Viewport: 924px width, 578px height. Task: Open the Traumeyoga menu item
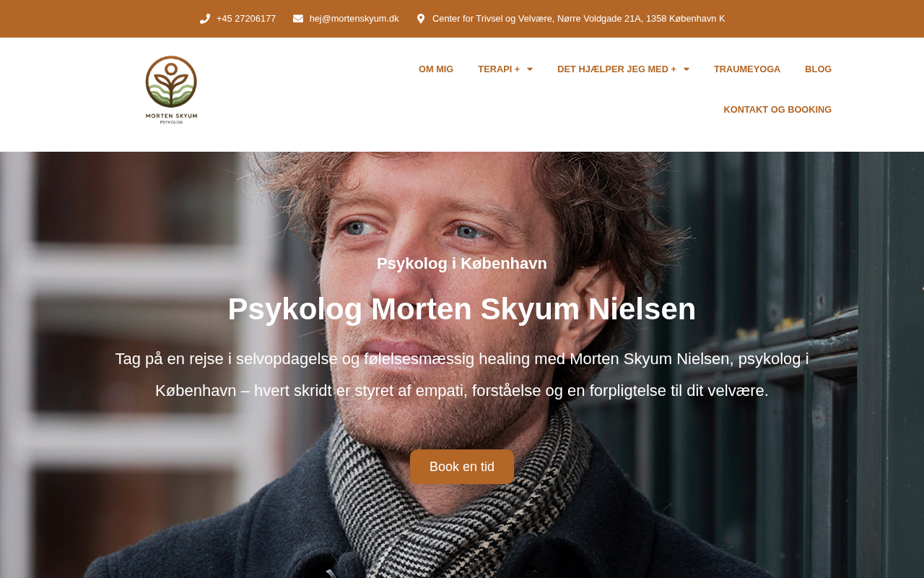pos(747,69)
